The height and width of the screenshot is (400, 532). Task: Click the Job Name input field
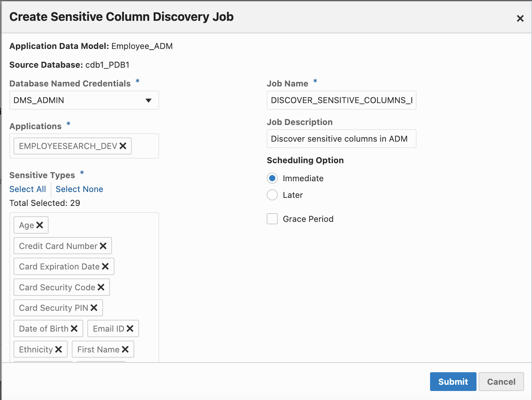[341, 100]
